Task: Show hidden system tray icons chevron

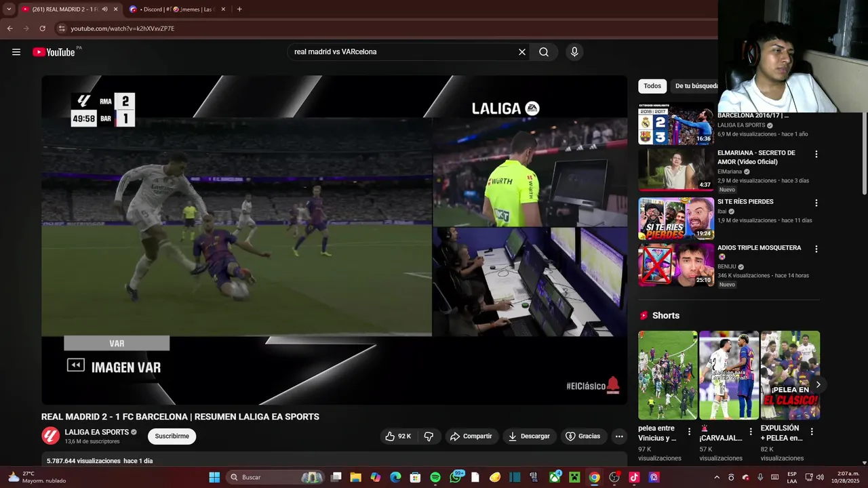Action: pyautogui.click(x=717, y=477)
